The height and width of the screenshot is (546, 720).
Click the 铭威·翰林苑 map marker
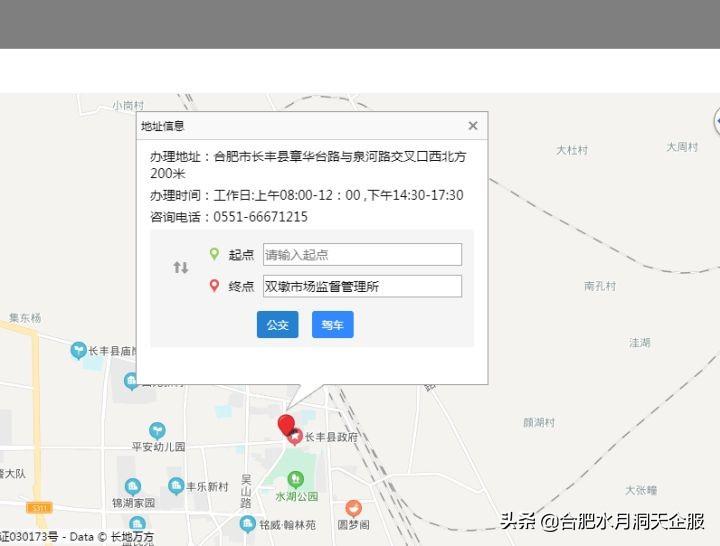coord(247,524)
